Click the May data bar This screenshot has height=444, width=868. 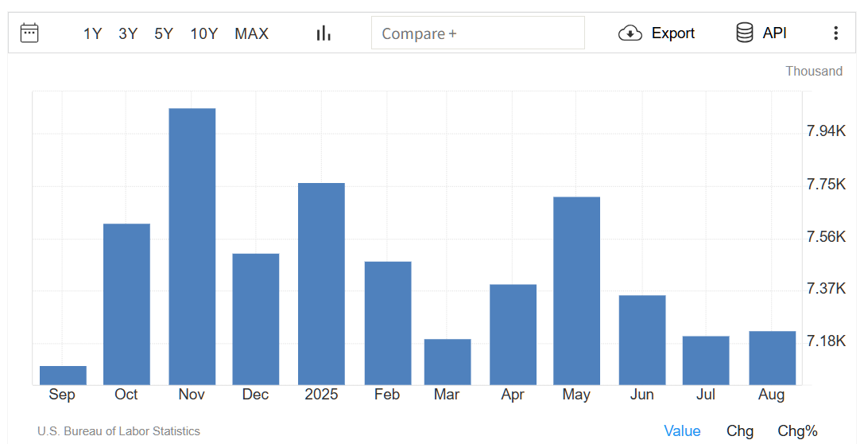tap(576, 290)
